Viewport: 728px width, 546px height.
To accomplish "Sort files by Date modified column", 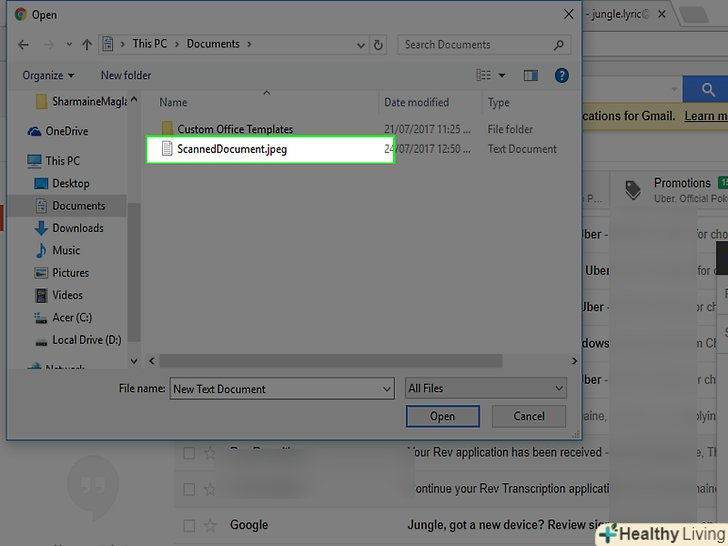I will tap(416, 102).
